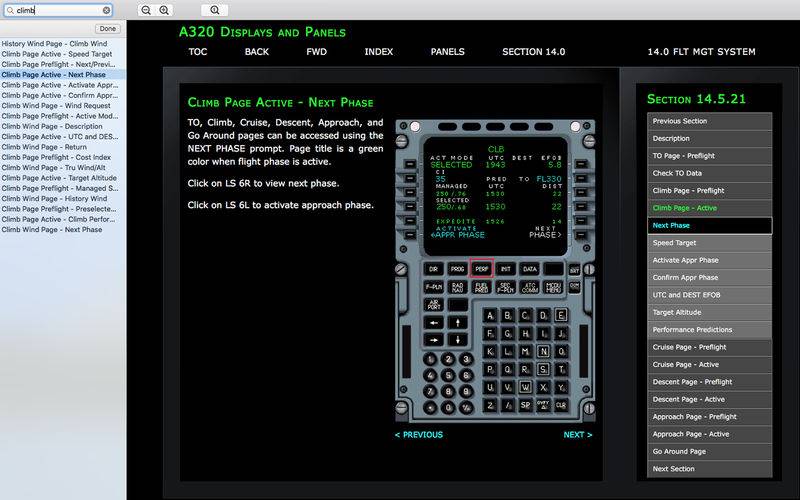The image size is (800, 500).
Task: Select search result History Wind Page - Climb Wind
Action: pyautogui.click(x=63, y=44)
